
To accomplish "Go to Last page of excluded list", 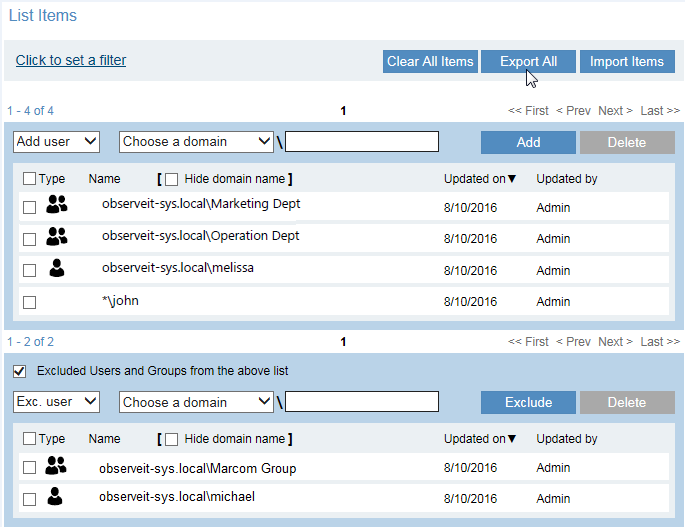I will coord(660,342).
